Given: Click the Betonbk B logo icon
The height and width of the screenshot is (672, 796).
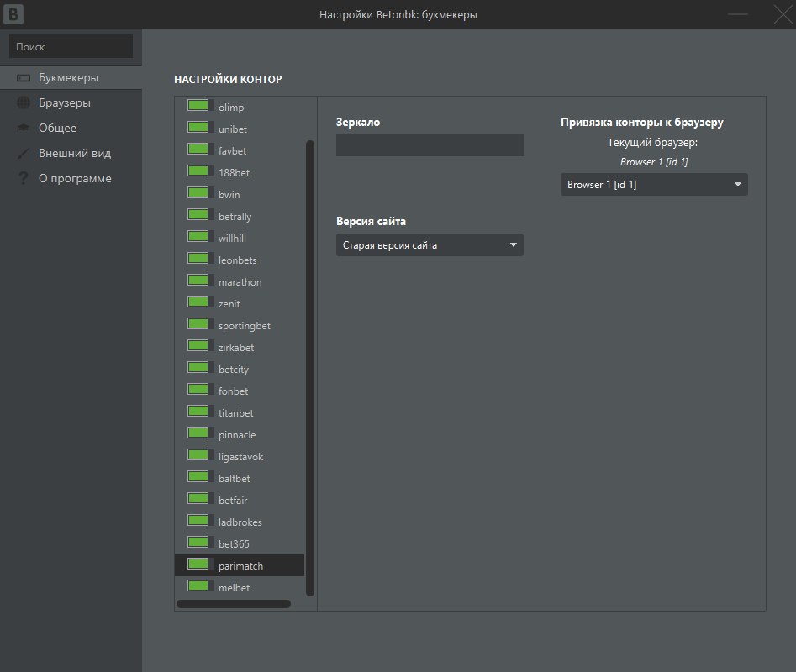Looking at the screenshot, I should (13, 13).
